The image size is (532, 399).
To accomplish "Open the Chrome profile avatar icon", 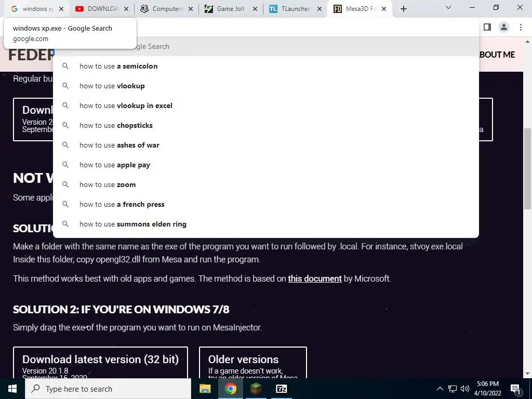I will 504,27.
